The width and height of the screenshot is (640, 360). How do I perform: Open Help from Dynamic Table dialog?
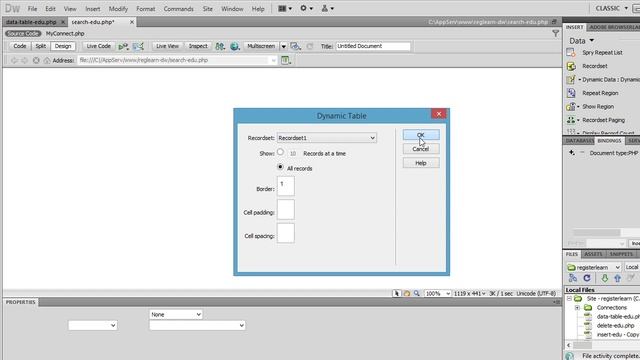point(421,163)
